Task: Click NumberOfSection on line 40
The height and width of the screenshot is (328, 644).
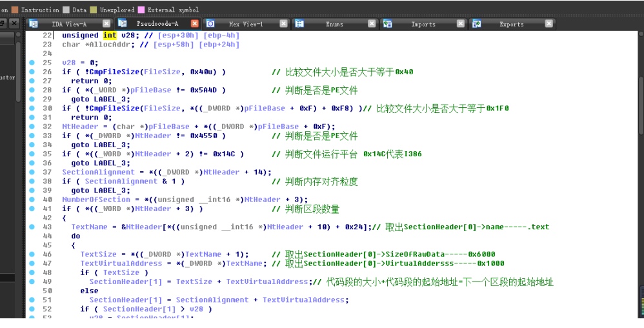Action: [x=96, y=200]
